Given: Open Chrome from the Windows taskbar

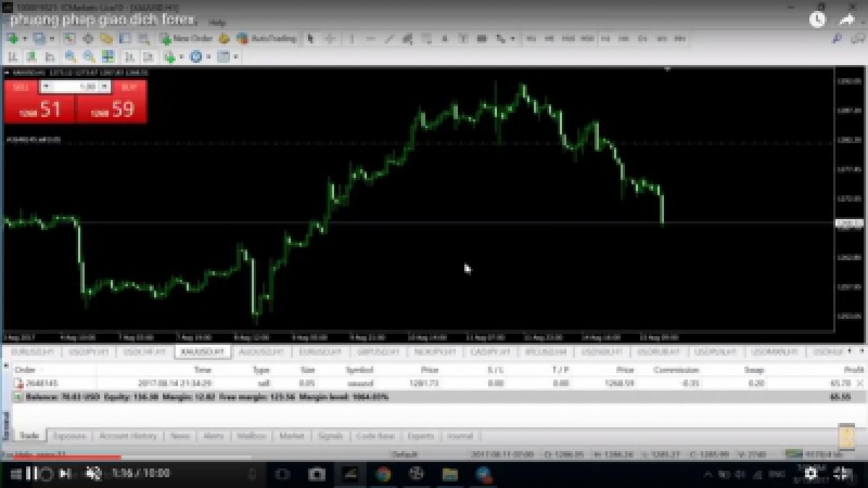Looking at the screenshot, I should (383, 474).
